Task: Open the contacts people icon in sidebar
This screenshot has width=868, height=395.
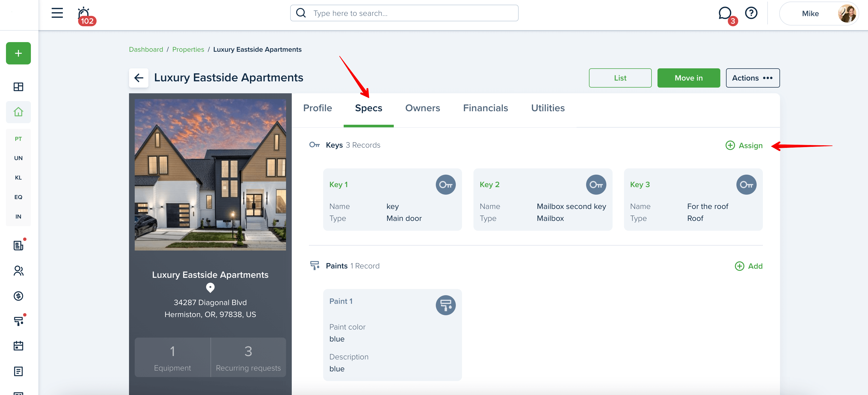Action: click(x=18, y=271)
